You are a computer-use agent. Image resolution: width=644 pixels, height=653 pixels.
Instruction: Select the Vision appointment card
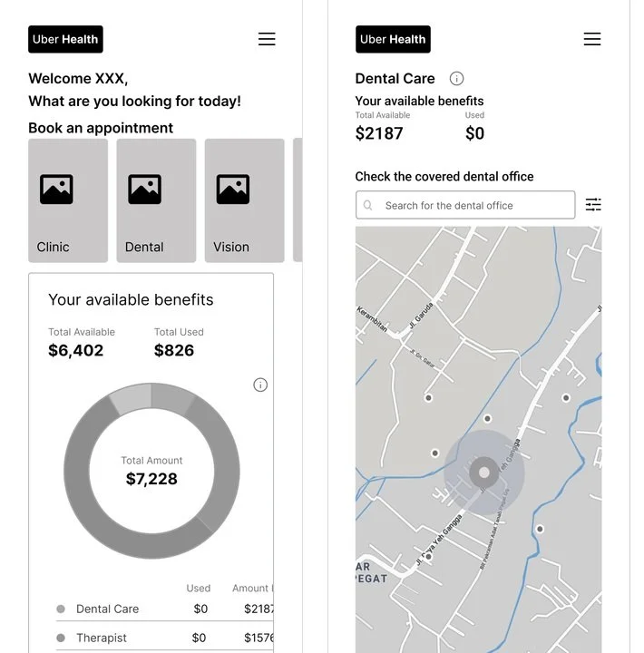(245, 200)
